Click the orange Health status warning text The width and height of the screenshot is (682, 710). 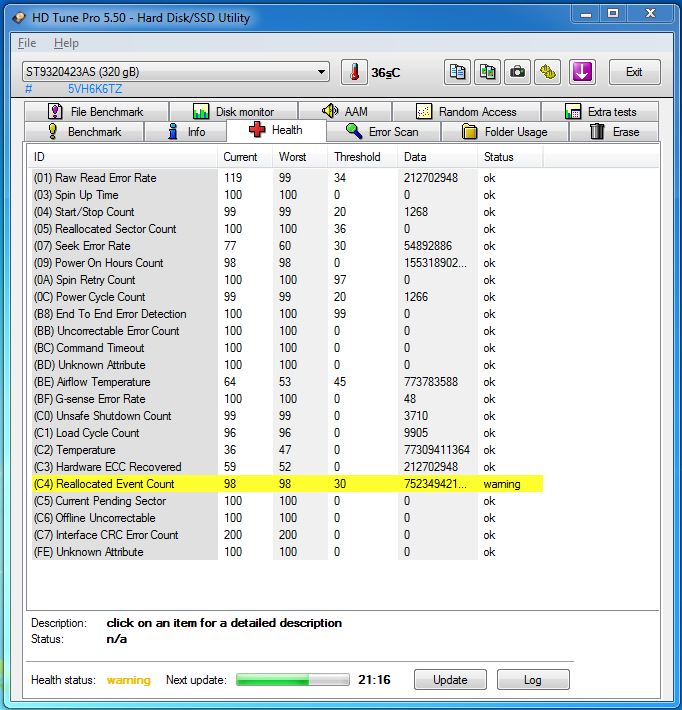pyautogui.click(x=129, y=680)
